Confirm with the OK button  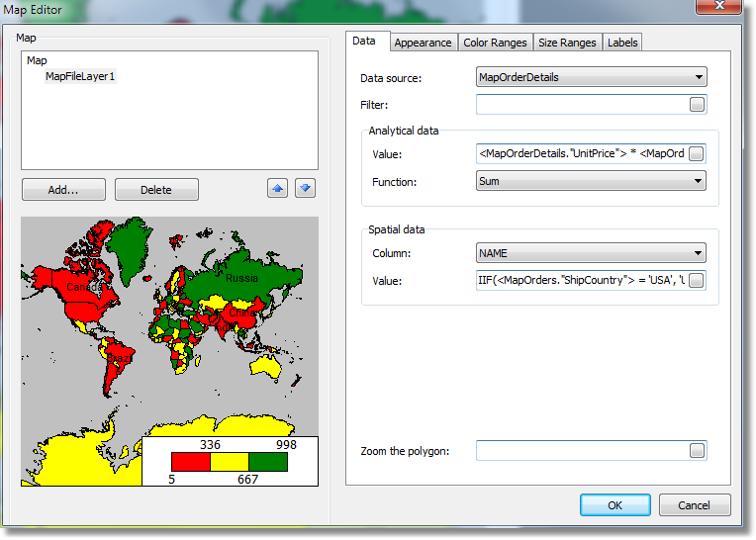[x=614, y=505]
